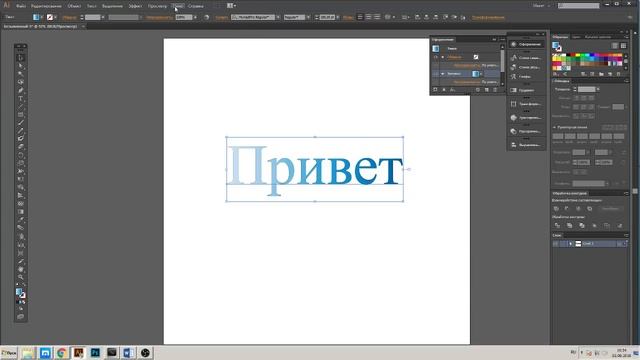This screenshot has width=640, height=360.
Task: Open the Редактирование menu
Action: (46, 6)
